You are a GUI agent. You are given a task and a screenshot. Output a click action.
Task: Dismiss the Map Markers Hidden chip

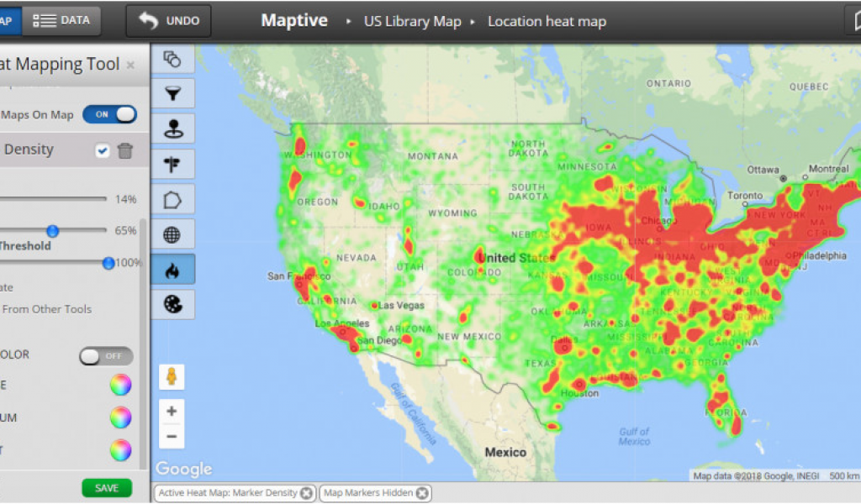pyautogui.click(x=422, y=493)
